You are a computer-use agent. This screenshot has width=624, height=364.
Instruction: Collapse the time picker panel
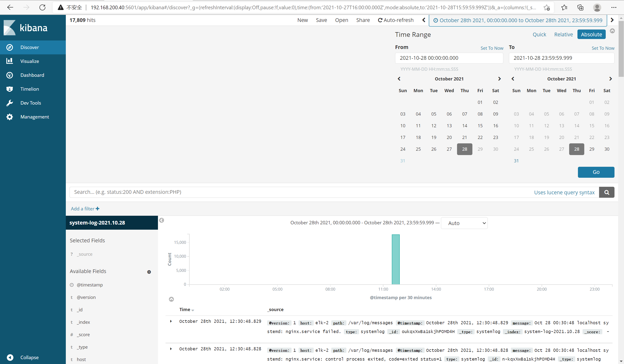(612, 31)
